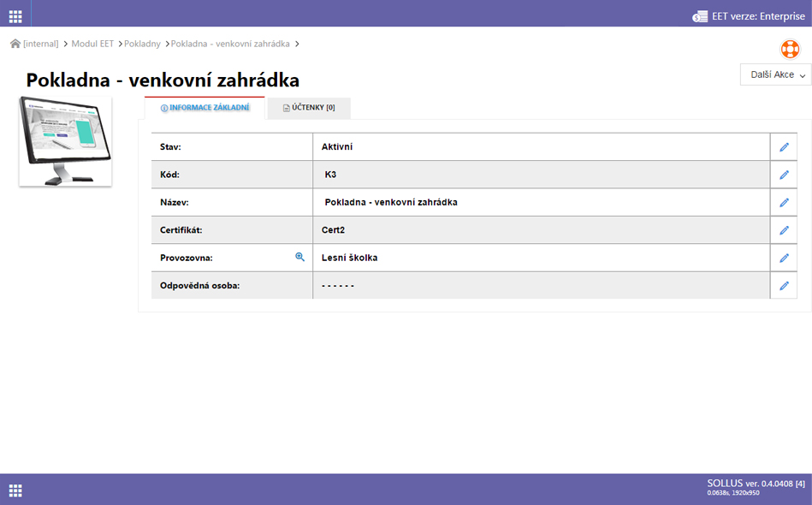Expand the Další Akce dropdown
This screenshot has width=812, height=505.
pos(777,75)
